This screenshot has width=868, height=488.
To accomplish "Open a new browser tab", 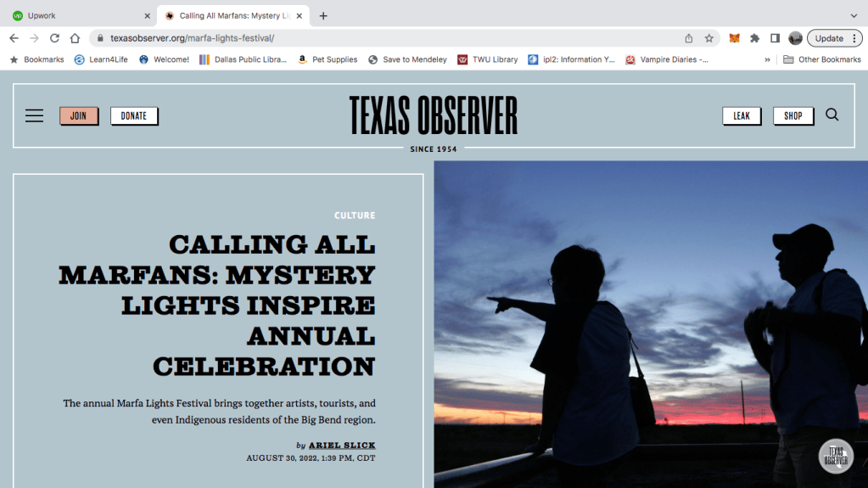I will [323, 15].
